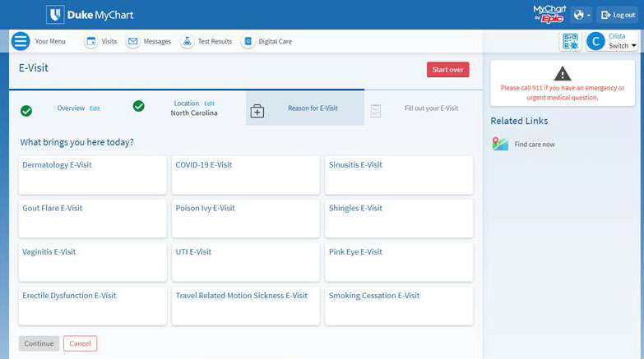Screen dimensions: 644x359
Task: Open the Messages envelope icon
Action: (x=132, y=41)
